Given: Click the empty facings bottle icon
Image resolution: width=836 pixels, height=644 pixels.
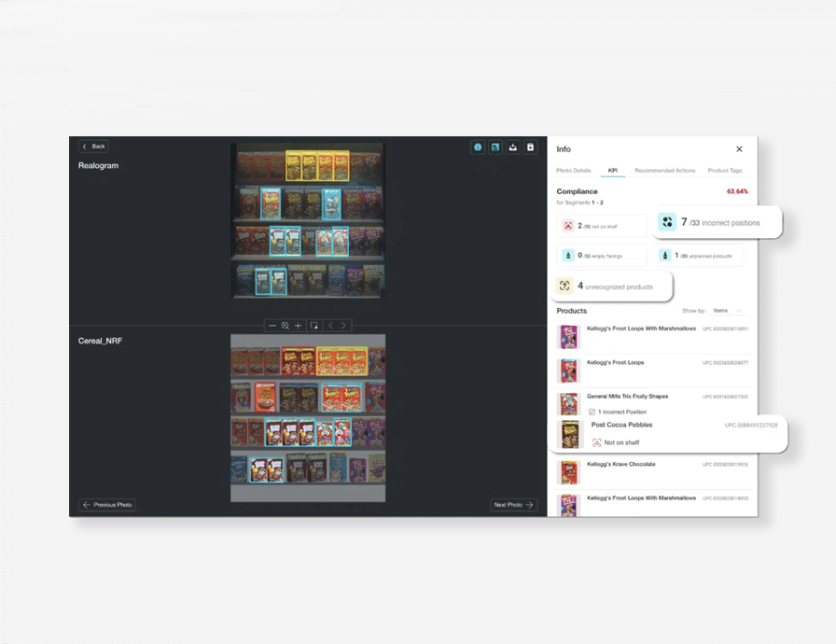Looking at the screenshot, I should pyautogui.click(x=568, y=256).
